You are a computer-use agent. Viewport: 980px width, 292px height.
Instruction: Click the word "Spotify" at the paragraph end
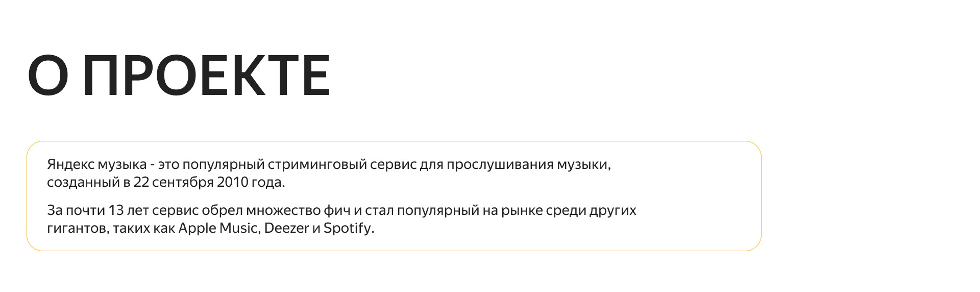click(x=348, y=228)
